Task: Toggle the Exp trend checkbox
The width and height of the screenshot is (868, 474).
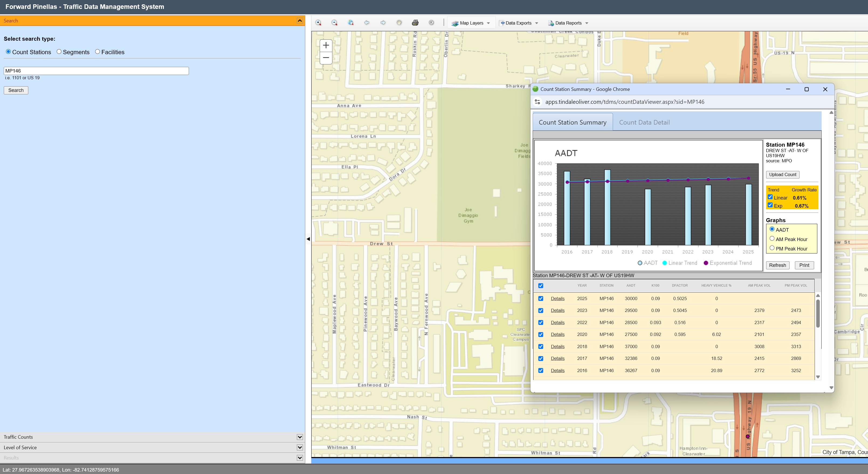Action: 770,205
